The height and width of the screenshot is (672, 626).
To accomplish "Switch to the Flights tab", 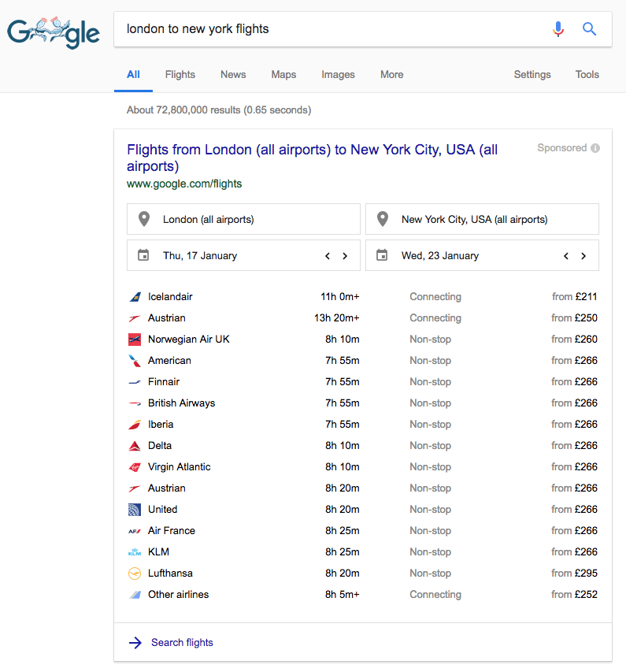I will (x=180, y=75).
